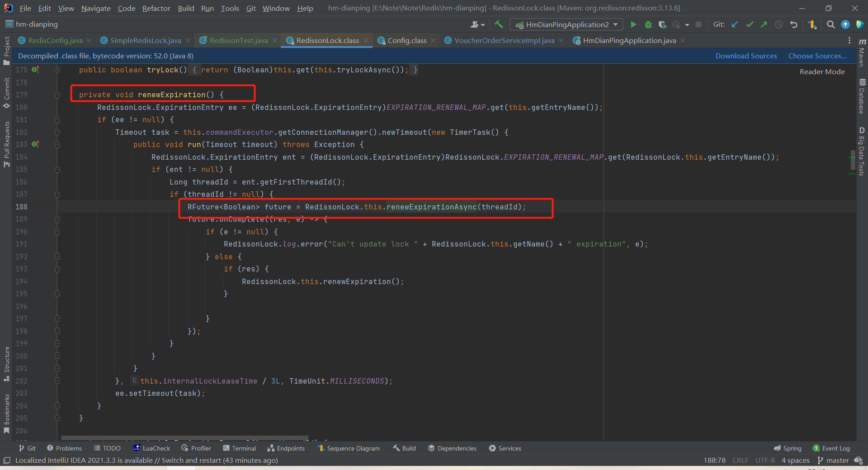Click the IDE update blue arrow icon
The width and height of the screenshot is (868, 470).
[x=845, y=24]
